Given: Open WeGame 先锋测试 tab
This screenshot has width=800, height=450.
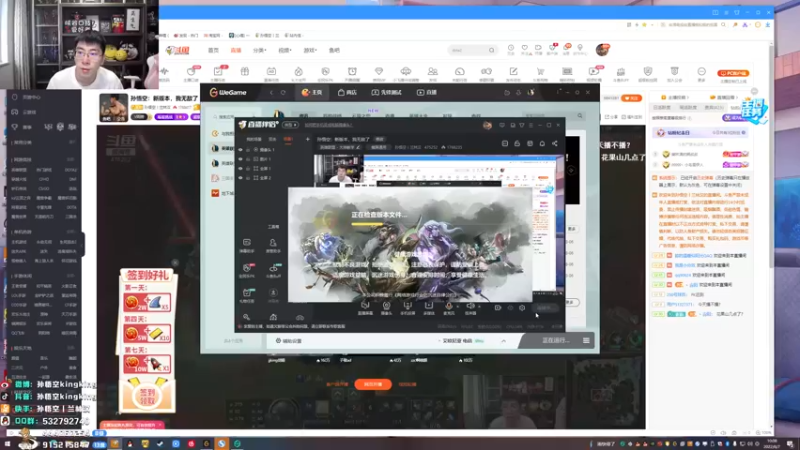Looking at the screenshot, I should [386, 92].
